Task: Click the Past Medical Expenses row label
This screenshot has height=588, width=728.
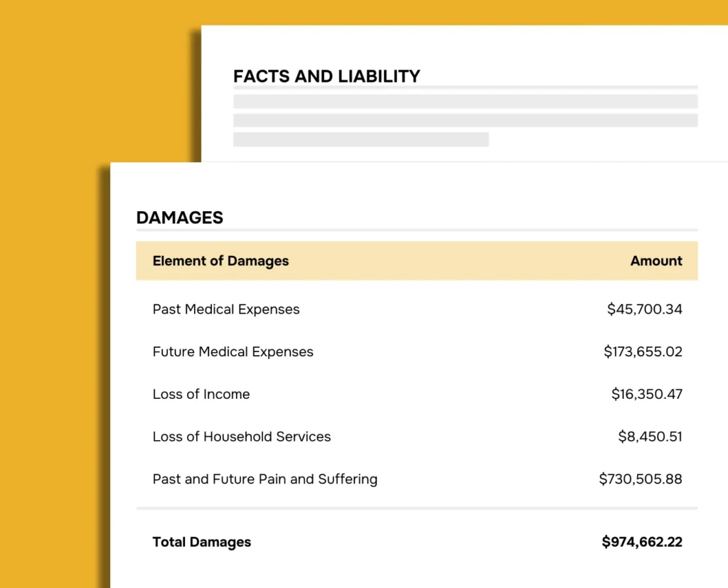Action: 226,309
